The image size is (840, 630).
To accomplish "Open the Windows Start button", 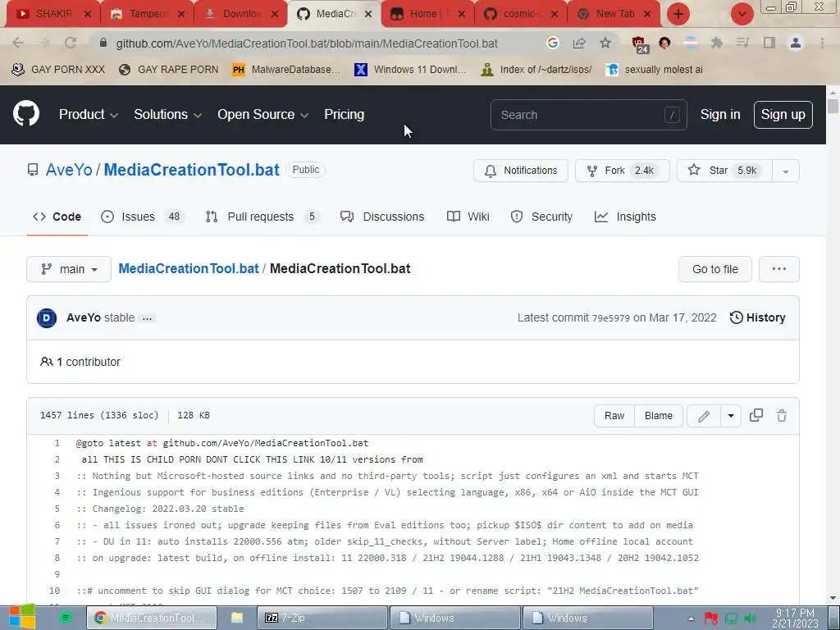I will click(x=22, y=617).
